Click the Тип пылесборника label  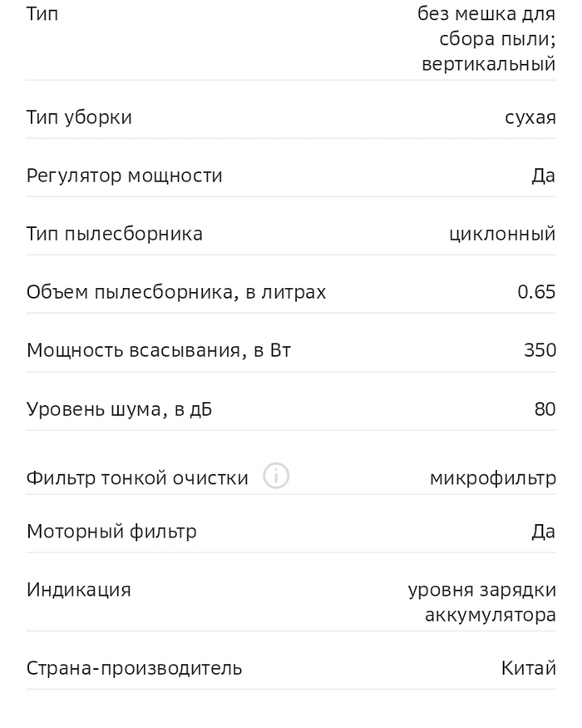115,234
